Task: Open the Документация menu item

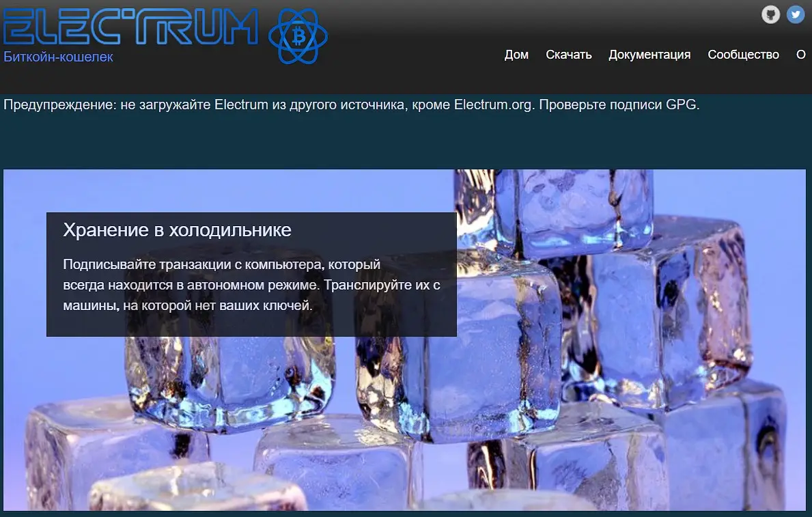Action: pos(649,55)
